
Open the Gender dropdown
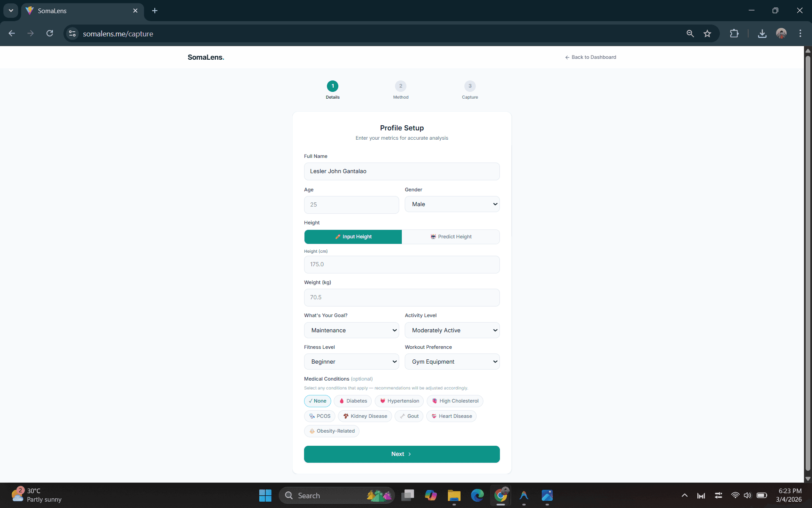pyautogui.click(x=452, y=204)
